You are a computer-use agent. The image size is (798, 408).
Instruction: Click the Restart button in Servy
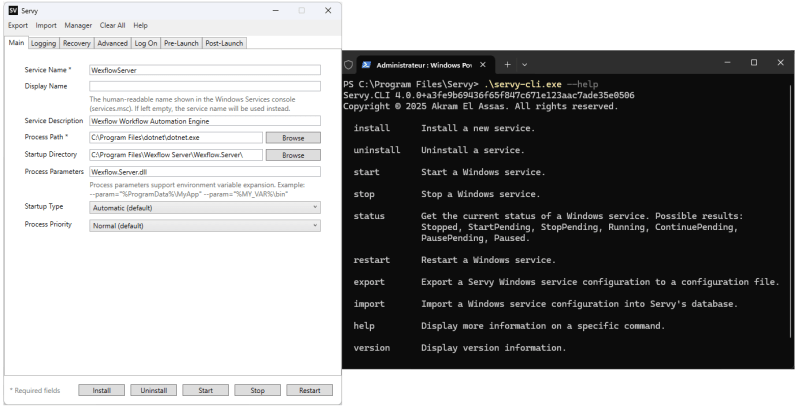click(309, 390)
